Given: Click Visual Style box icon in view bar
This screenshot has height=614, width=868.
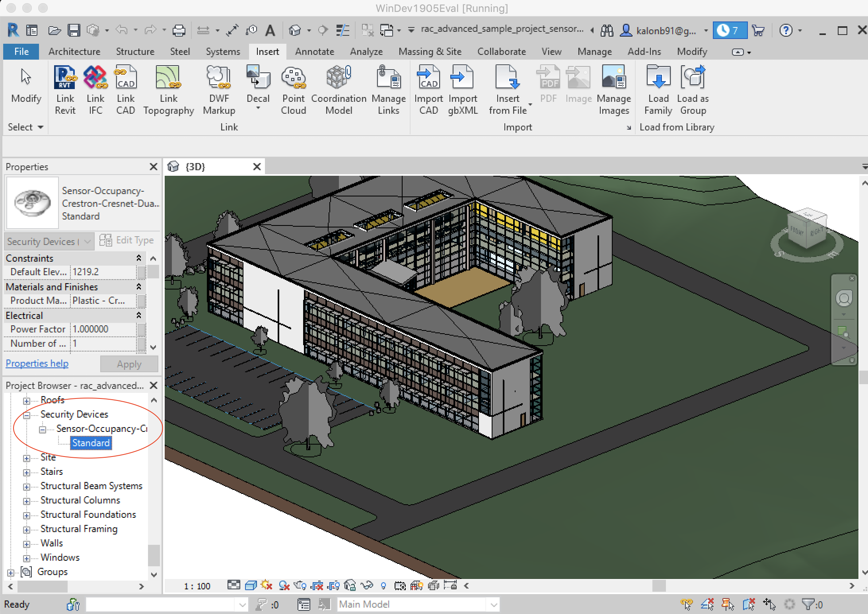Looking at the screenshot, I should pos(250,585).
